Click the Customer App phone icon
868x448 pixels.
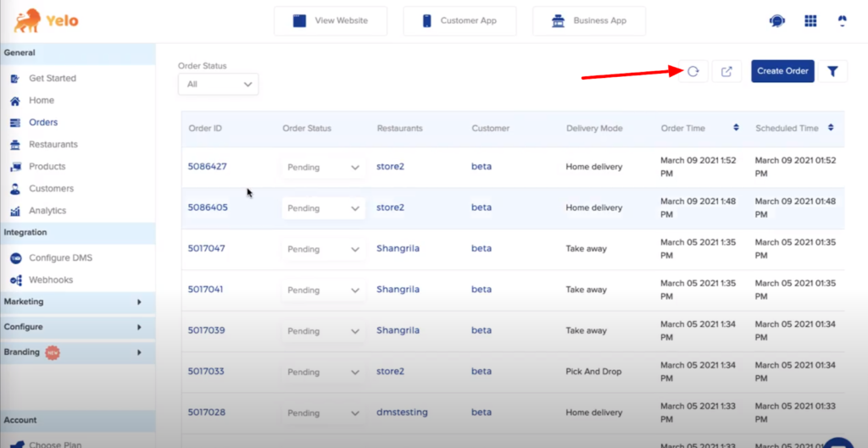tap(427, 21)
